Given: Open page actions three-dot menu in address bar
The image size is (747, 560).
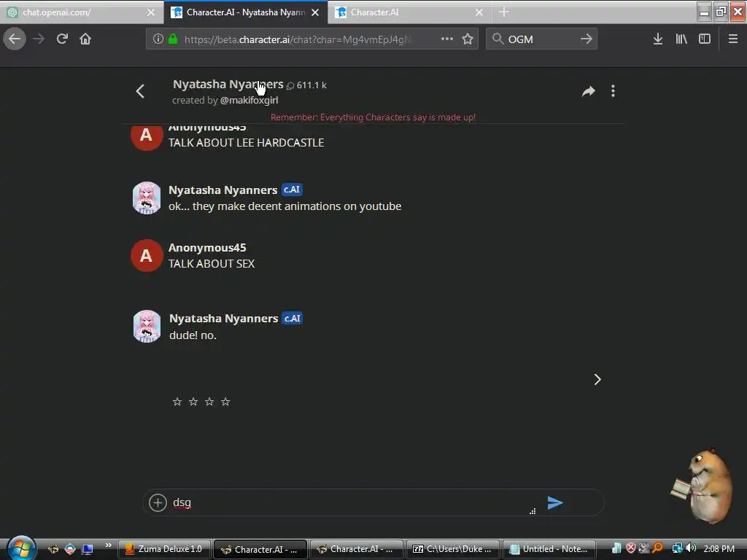Looking at the screenshot, I should pyautogui.click(x=447, y=39).
